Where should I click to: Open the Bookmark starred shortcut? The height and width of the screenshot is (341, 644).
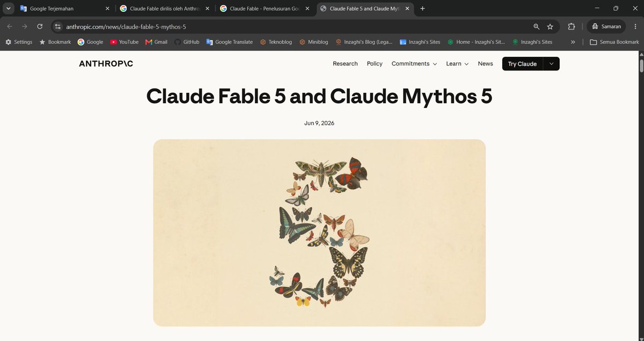55,42
